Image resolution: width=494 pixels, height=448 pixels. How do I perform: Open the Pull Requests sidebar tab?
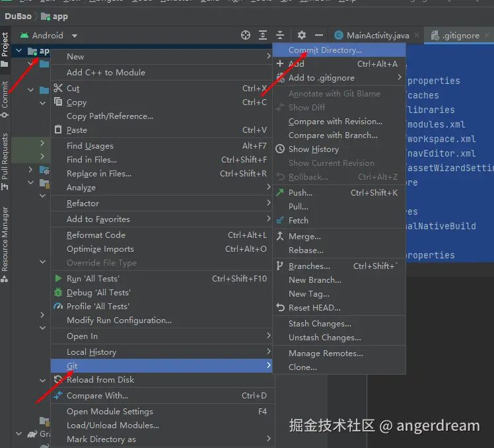coord(5,161)
